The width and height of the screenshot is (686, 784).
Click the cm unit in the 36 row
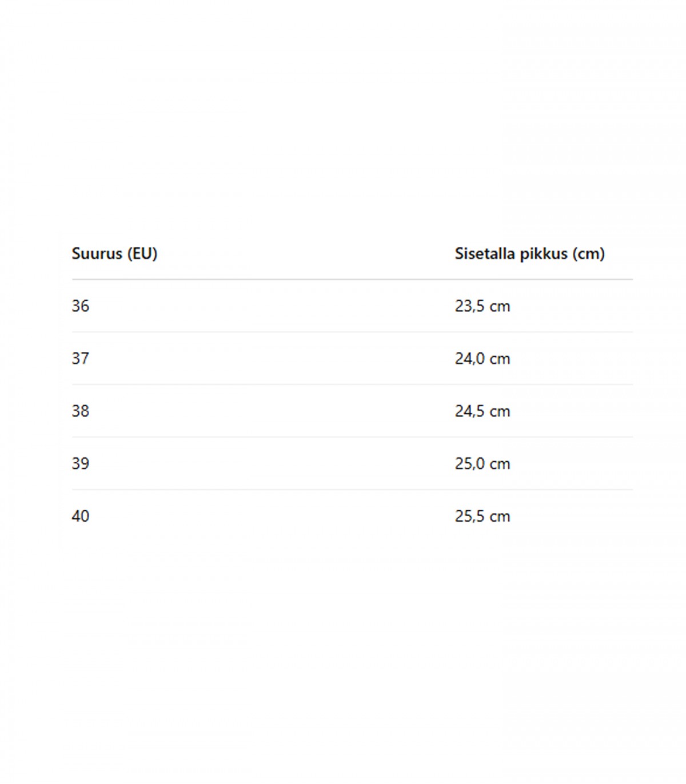tap(500, 306)
